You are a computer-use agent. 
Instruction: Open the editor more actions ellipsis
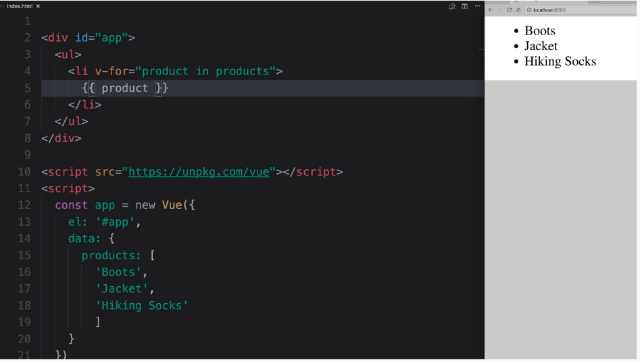[x=477, y=6]
